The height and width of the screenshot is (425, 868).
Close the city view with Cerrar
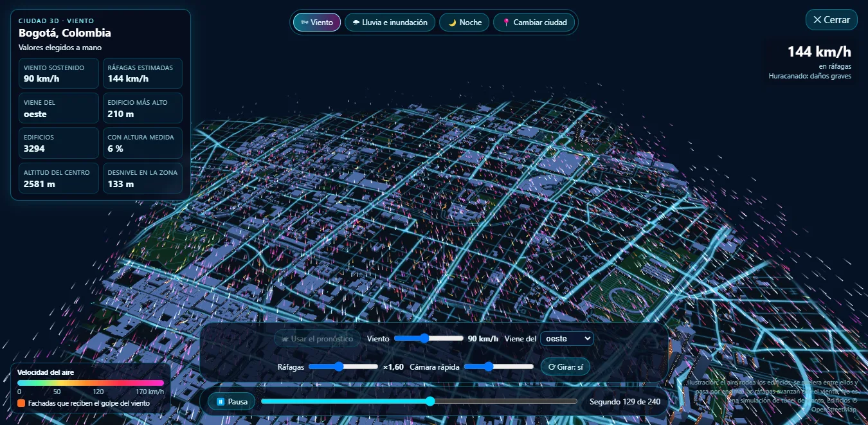click(x=831, y=20)
